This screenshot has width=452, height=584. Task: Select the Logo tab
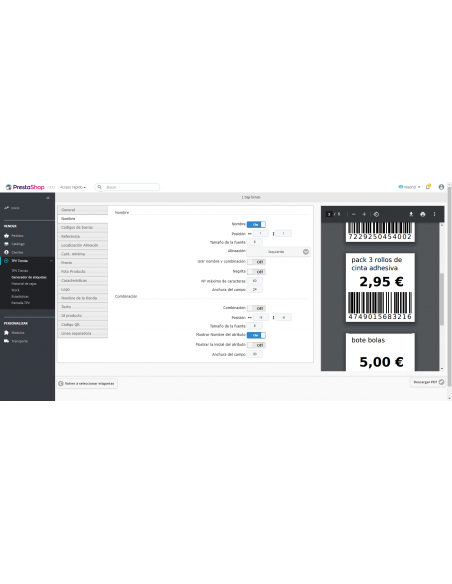click(82, 289)
